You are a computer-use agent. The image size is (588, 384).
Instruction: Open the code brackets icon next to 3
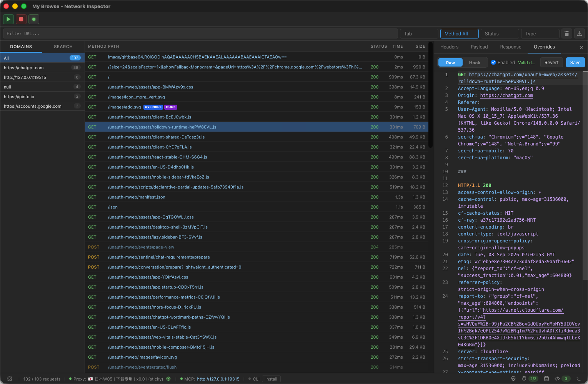557,379
